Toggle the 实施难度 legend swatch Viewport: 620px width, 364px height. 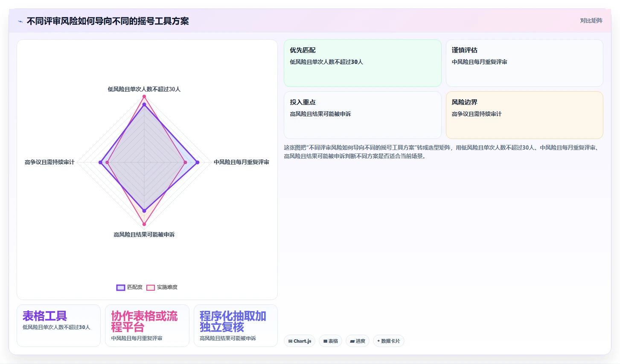[x=150, y=287]
